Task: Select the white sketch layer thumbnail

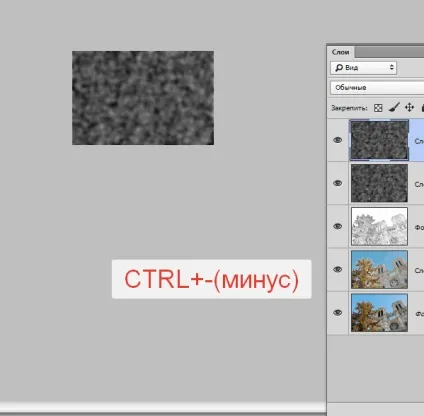Action: click(379, 226)
